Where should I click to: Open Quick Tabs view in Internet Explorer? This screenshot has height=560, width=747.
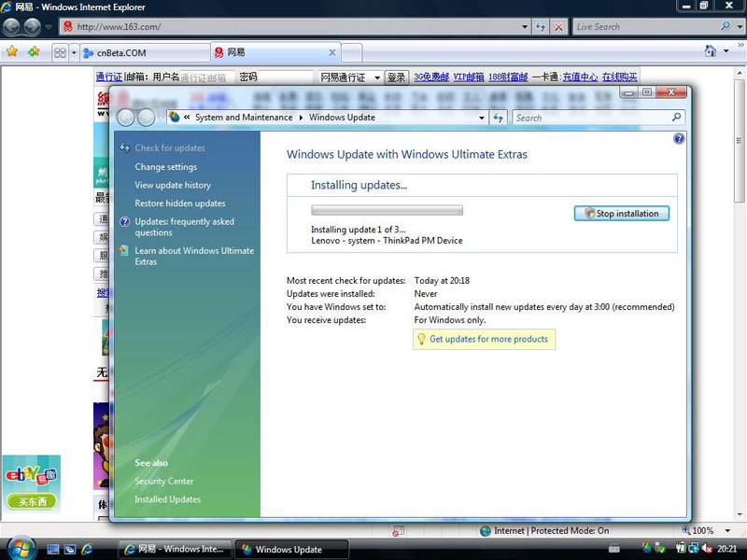tap(60, 52)
